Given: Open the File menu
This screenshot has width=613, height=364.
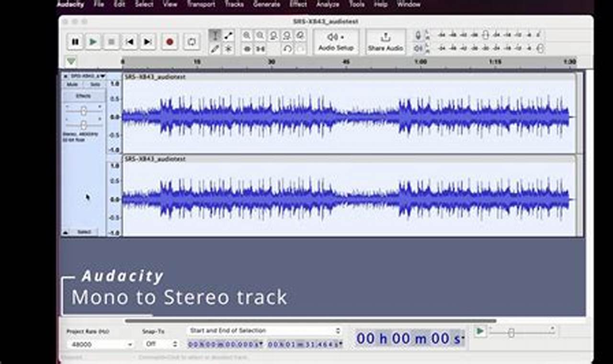Looking at the screenshot, I should click(99, 4).
